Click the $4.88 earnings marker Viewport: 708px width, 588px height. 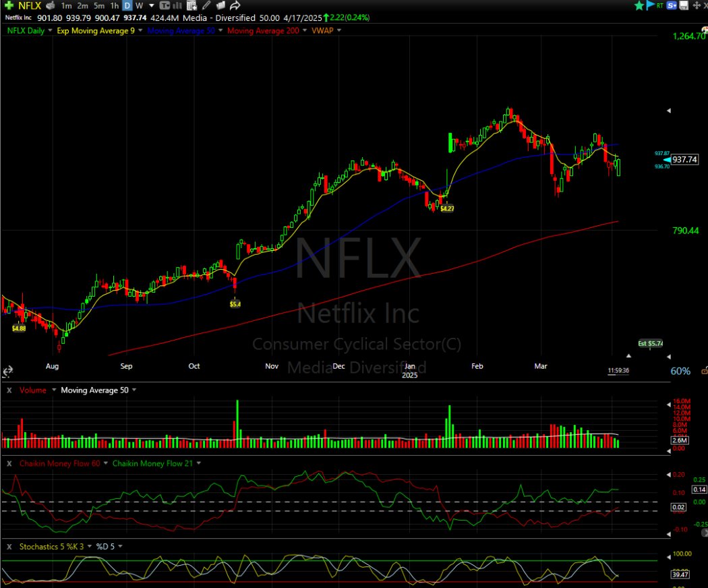[18, 328]
